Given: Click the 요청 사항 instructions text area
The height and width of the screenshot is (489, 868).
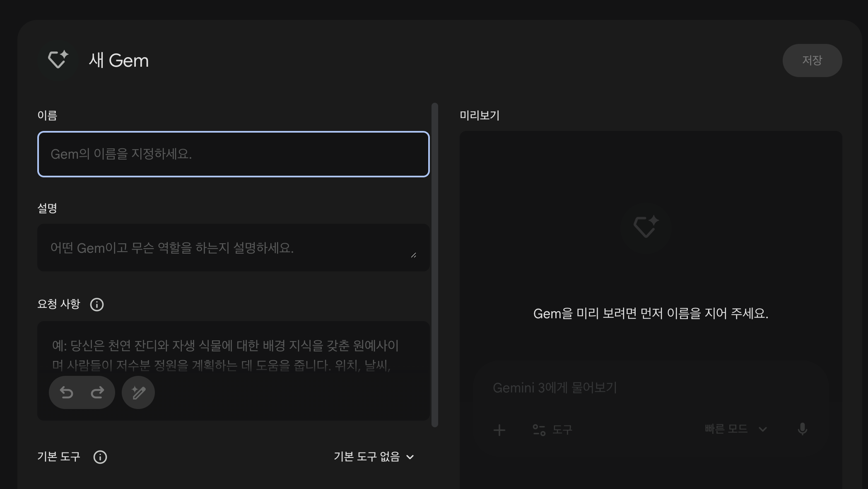Looking at the screenshot, I should 233,354.
